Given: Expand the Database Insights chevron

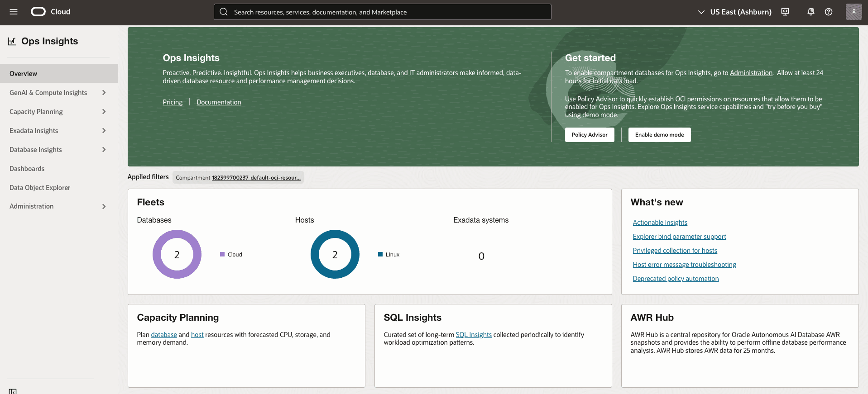Looking at the screenshot, I should tap(104, 150).
